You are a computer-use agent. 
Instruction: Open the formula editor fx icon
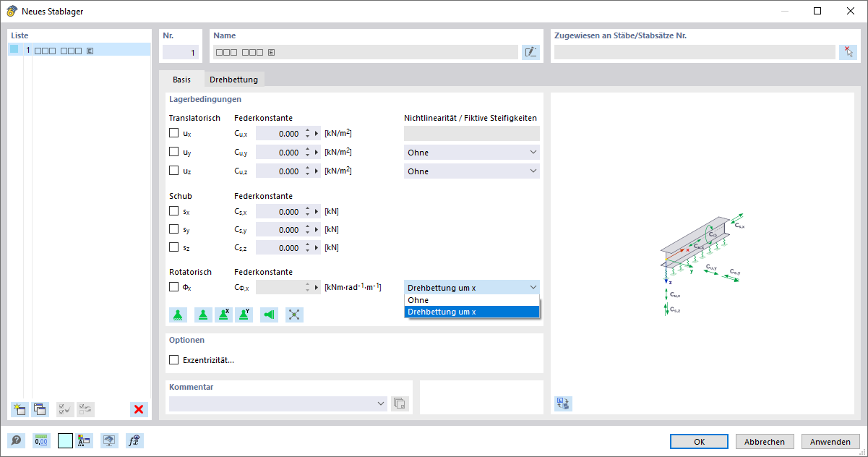click(134, 440)
